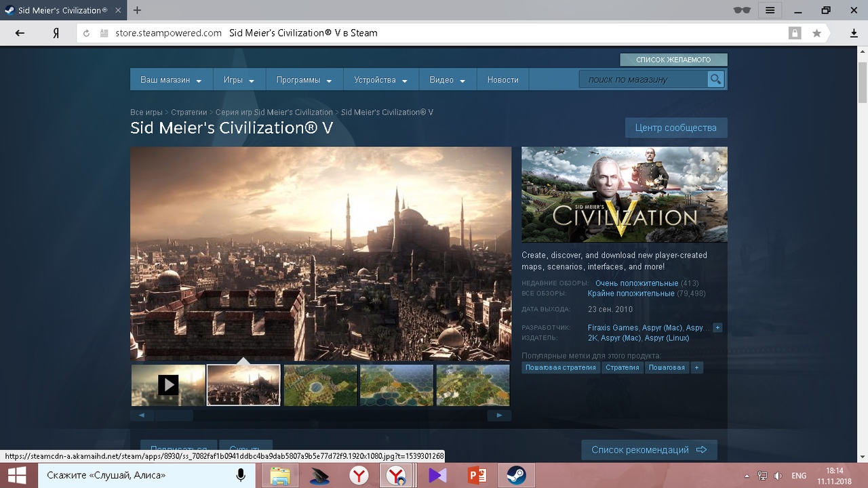The height and width of the screenshot is (488, 868).
Task: Open File Explorer from taskbar
Action: 280,475
